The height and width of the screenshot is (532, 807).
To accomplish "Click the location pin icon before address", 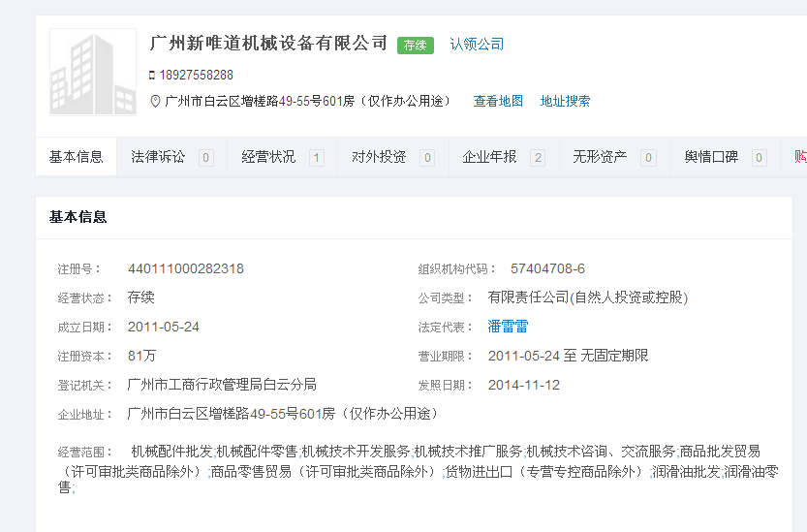I will pos(155,101).
